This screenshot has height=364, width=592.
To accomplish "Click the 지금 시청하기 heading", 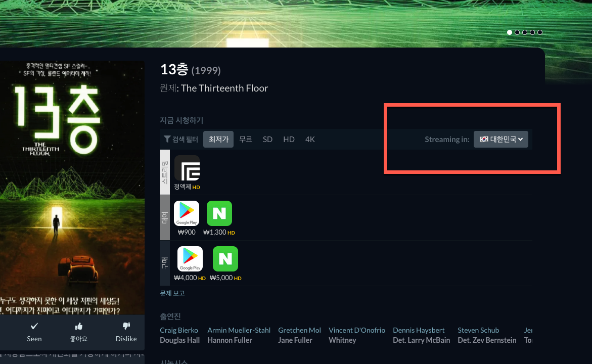I will pos(181,120).
